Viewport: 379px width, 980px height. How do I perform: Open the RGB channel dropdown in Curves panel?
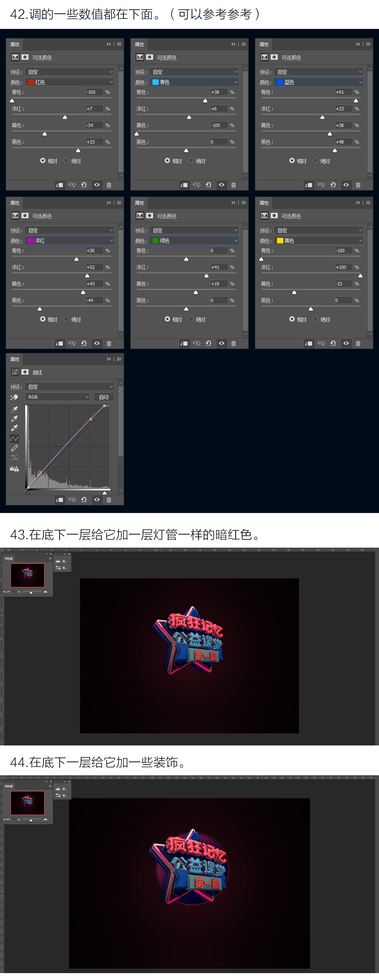point(58,397)
